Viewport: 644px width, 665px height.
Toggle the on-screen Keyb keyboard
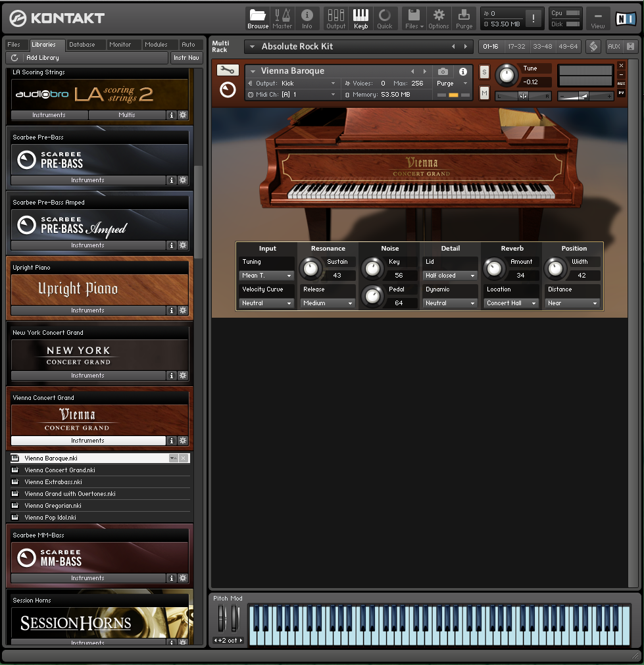tap(360, 18)
